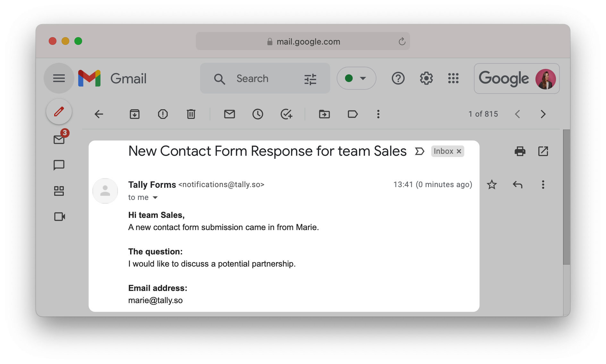Open Mail with 3 unread badge
Screen dimensions: 606x364
[x=59, y=139]
